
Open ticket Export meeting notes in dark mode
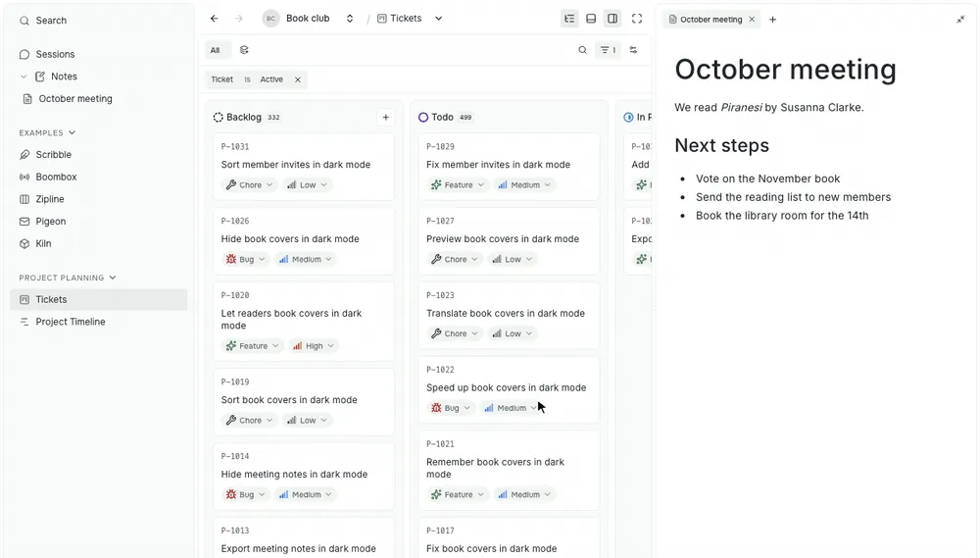coord(298,548)
